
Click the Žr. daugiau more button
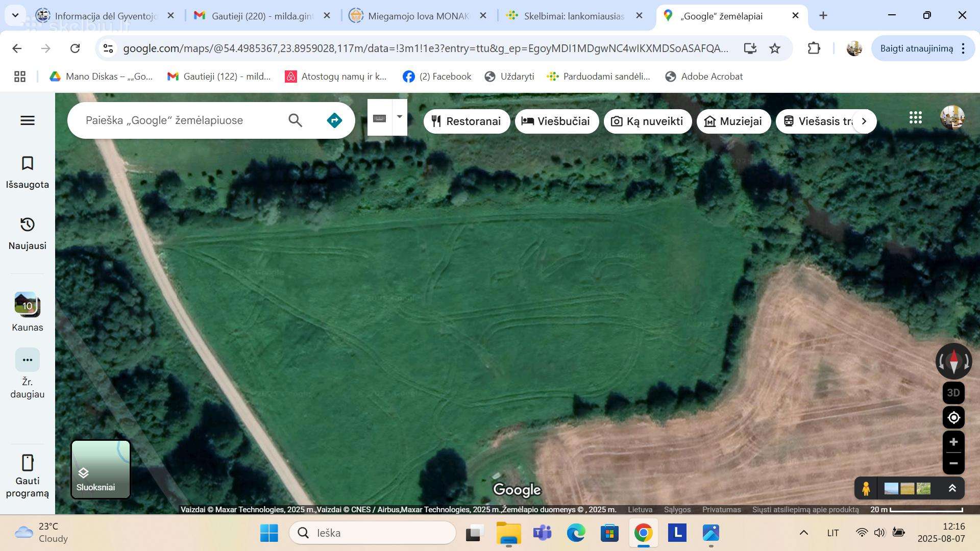coord(28,373)
